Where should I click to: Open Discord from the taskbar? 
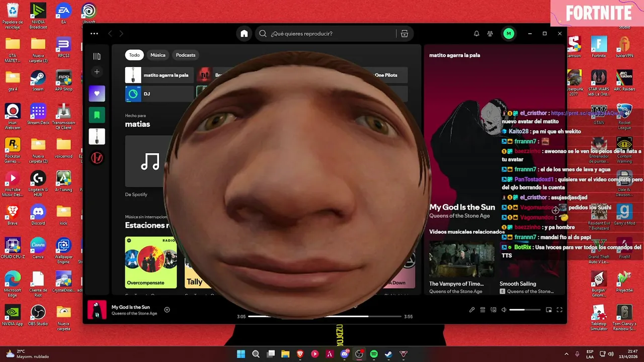pyautogui.click(x=345, y=354)
